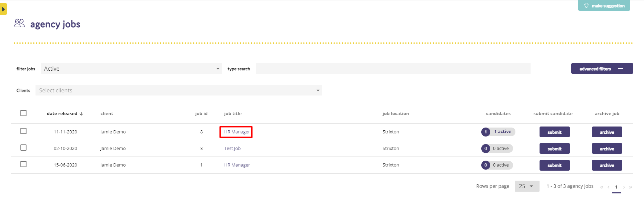This screenshot has width=644, height=222.
Task: Click the 1 active candidates badge
Action: [x=498, y=132]
